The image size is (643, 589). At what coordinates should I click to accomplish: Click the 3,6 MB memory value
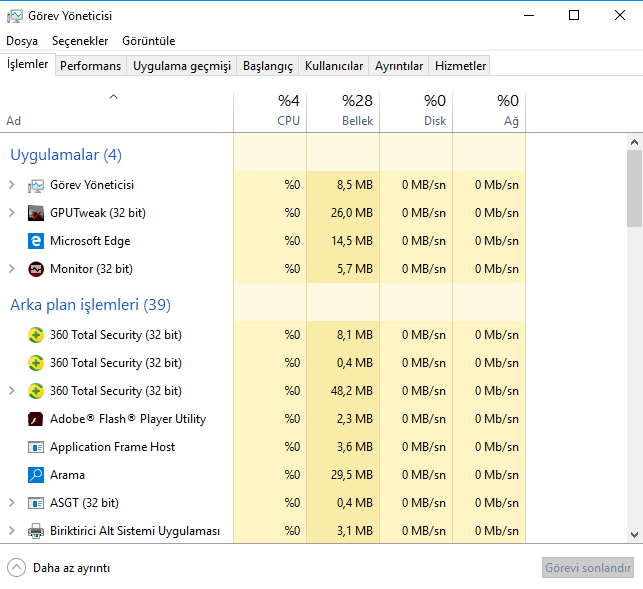click(x=355, y=447)
